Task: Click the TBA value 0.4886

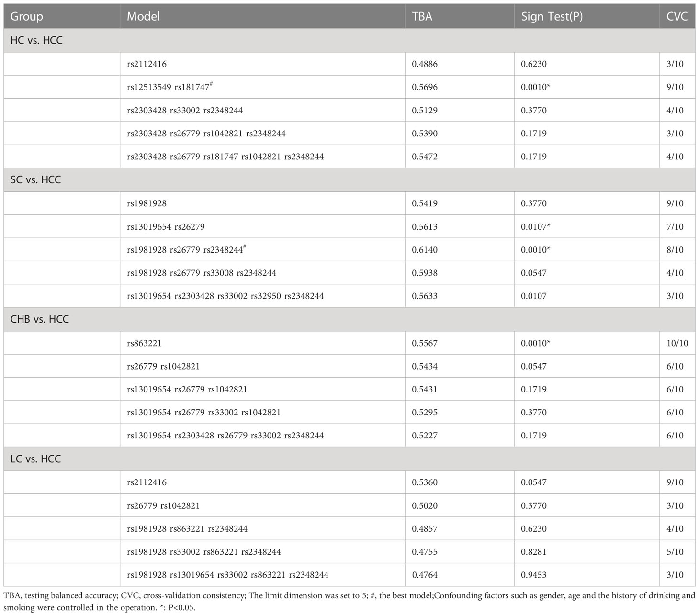Action: tap(425, 64)
